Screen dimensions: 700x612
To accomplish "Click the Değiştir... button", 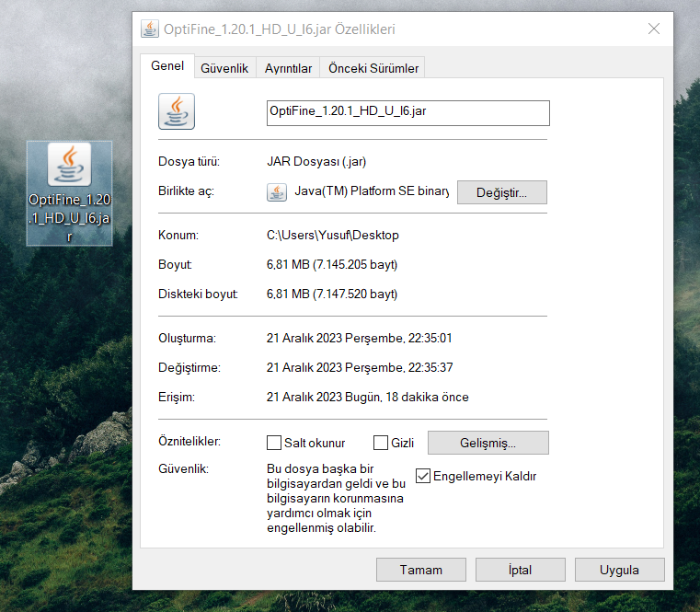I will click(502, 192).
